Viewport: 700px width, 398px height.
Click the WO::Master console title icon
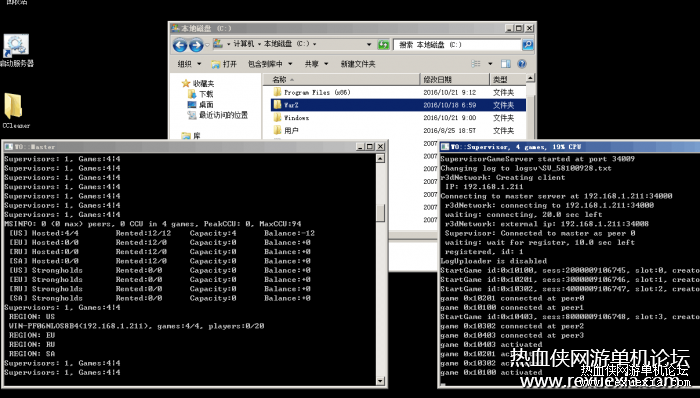[8, 147]
